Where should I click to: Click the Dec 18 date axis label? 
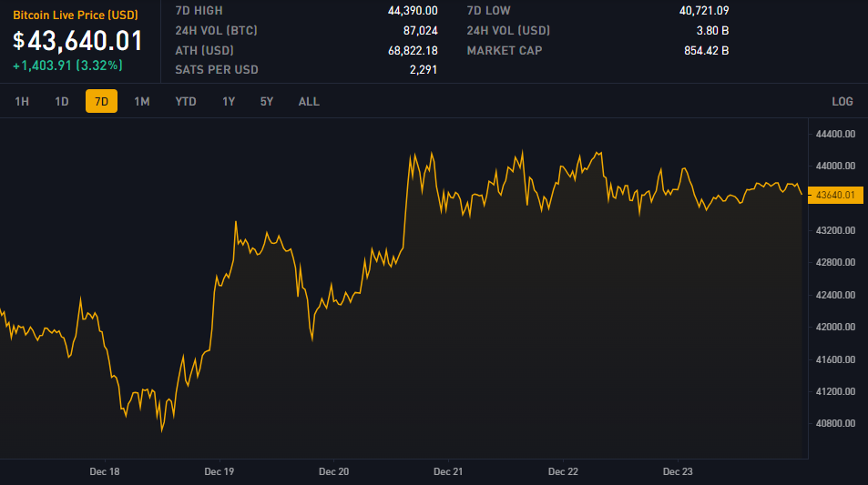tap(105, 472)
